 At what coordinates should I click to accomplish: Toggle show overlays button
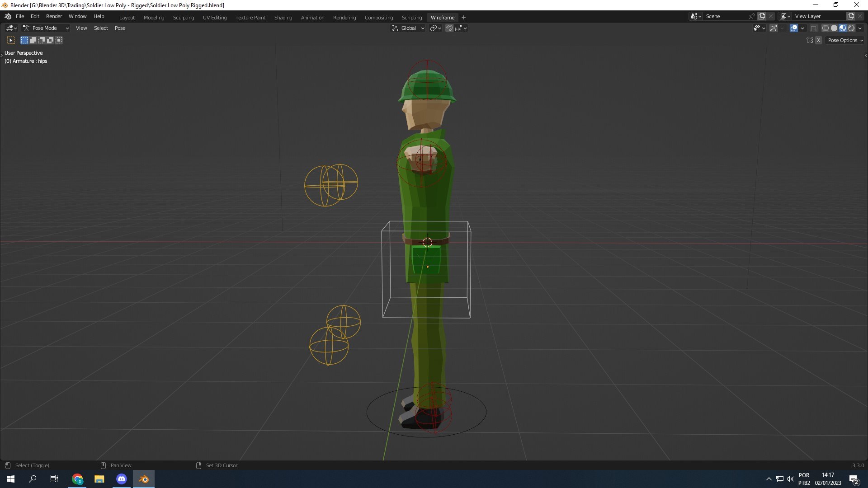pyautogui.click(x=794, y=28)
